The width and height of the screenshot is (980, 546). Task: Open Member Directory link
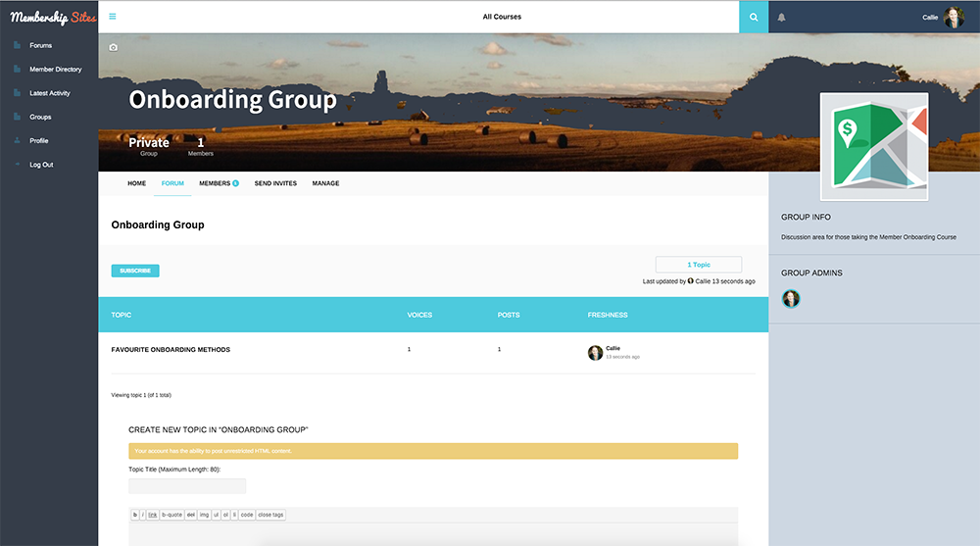[56, 70]
